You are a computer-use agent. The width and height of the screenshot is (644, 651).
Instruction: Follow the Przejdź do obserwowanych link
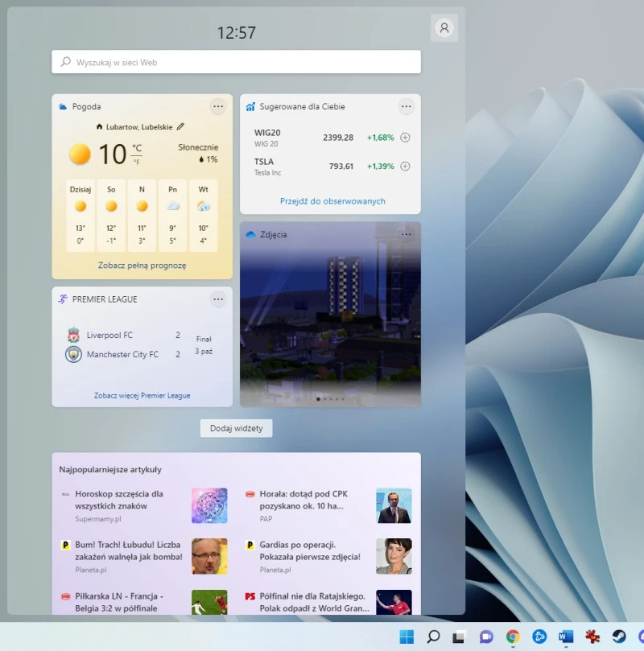tap(332, 201)
